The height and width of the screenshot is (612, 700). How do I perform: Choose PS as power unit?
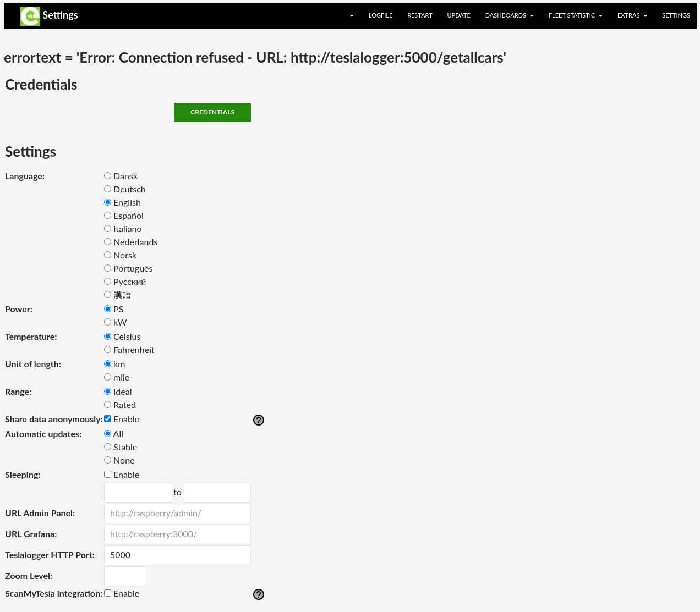108,309
